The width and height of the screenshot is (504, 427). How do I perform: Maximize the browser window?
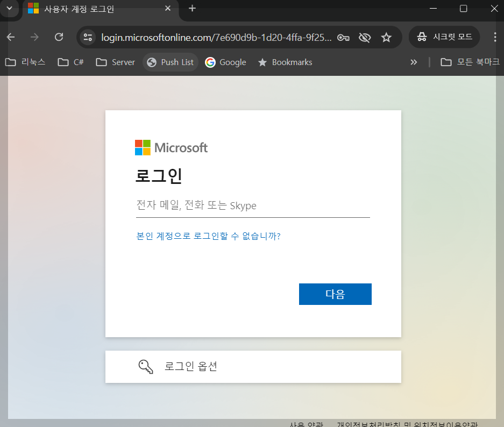pos(464,9)
